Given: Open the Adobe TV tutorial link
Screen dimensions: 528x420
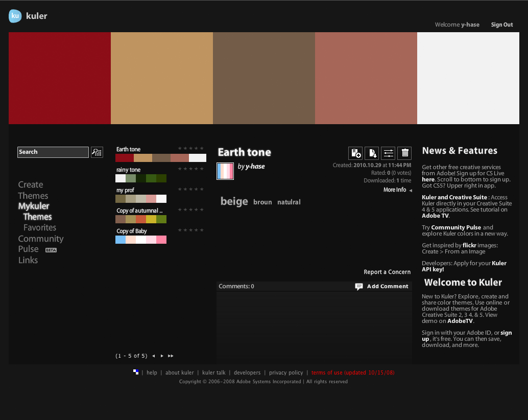Looking at the screenshot, I should [x=436, y=216].
